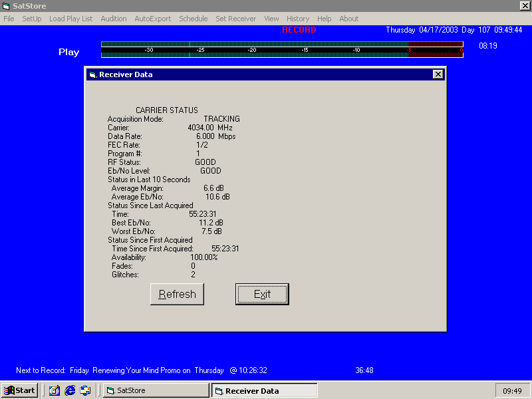
Task: Click the Time Since First Acquired value
Action: (x=225, y=249)
